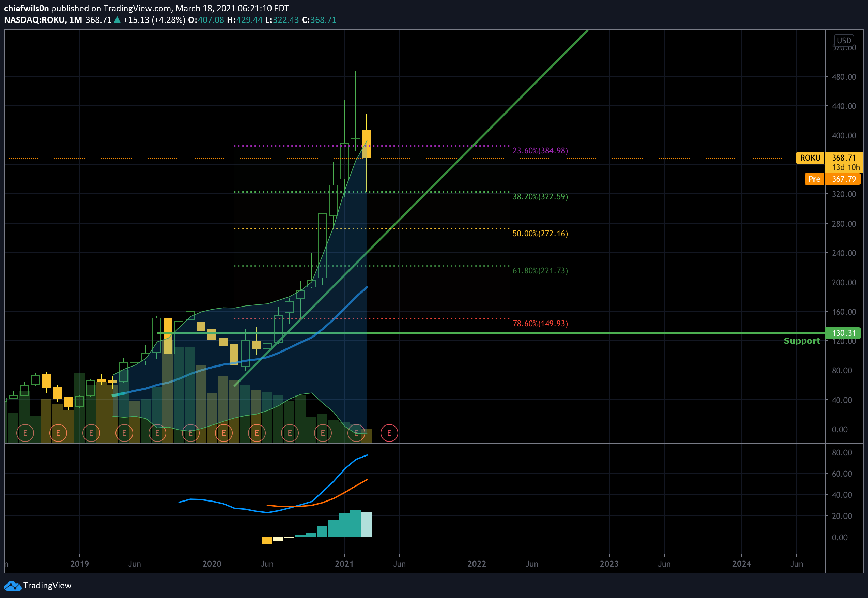Click the O:407.08 open value
Screen dimensions: 868x598
tap(206, 20)
